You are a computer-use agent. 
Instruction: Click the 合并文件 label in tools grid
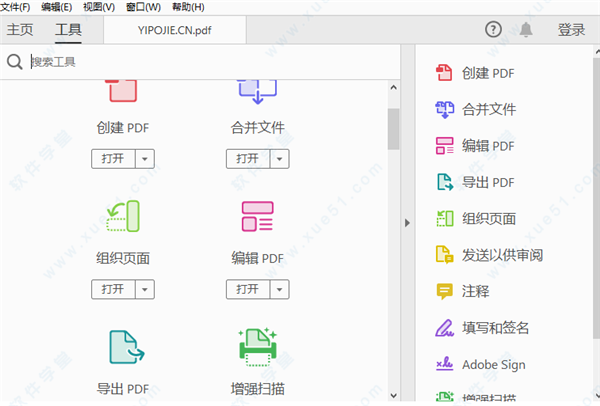pos(258,127)
